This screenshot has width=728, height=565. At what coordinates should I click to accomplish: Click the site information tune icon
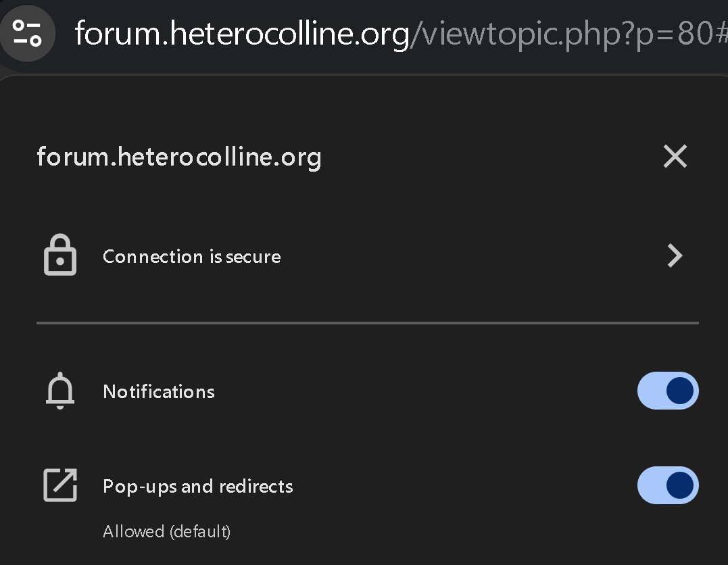(x=27, y=32)
